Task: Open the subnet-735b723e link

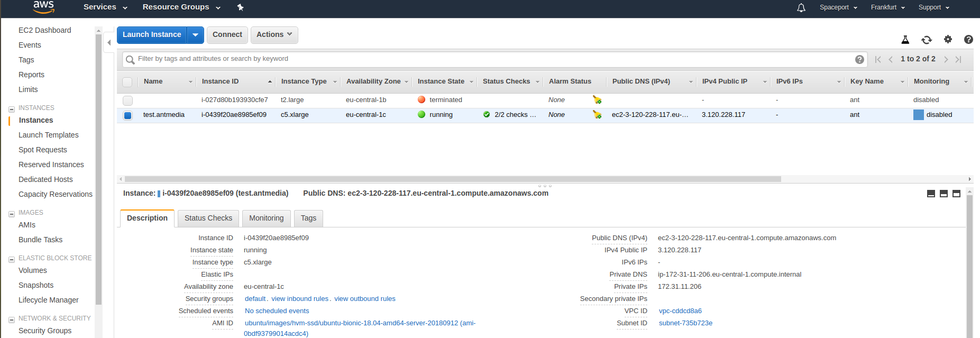Action: [685, 323]
